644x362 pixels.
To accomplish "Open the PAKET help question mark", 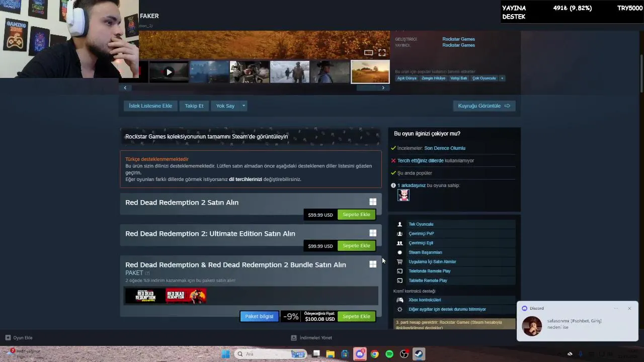I will 147,273.
